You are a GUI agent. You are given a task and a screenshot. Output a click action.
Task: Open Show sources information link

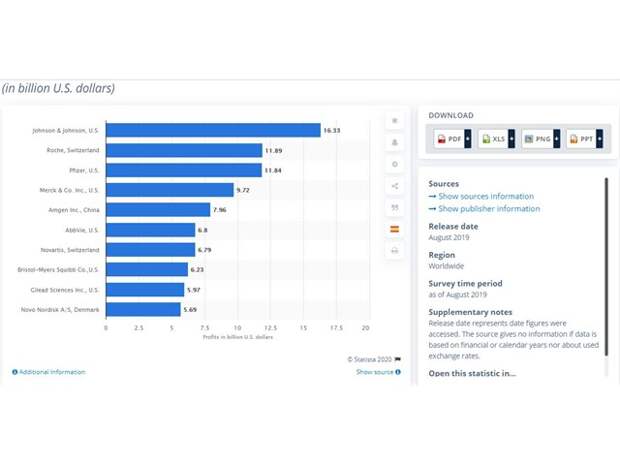coord(486,196)
